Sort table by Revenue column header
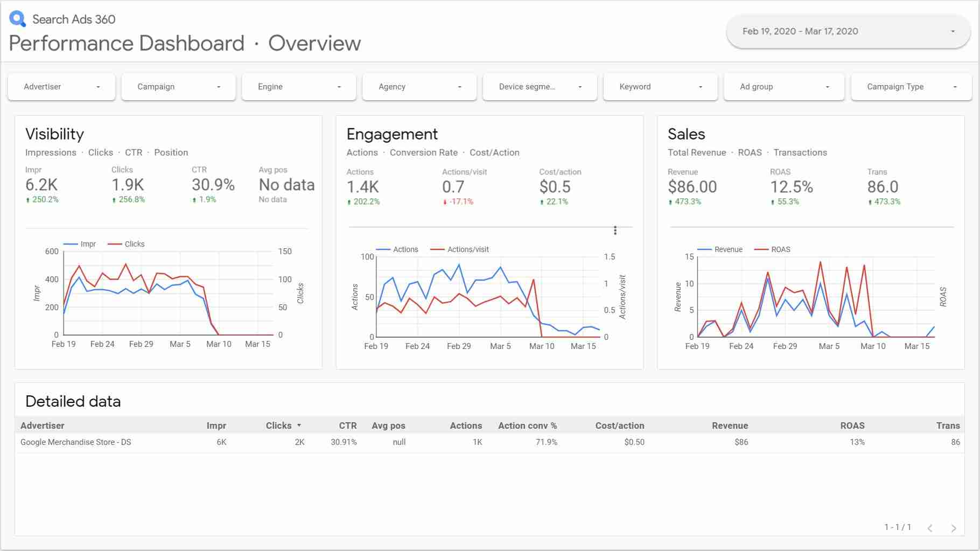Viewport: 980px width, 551px height. [730, 426]
